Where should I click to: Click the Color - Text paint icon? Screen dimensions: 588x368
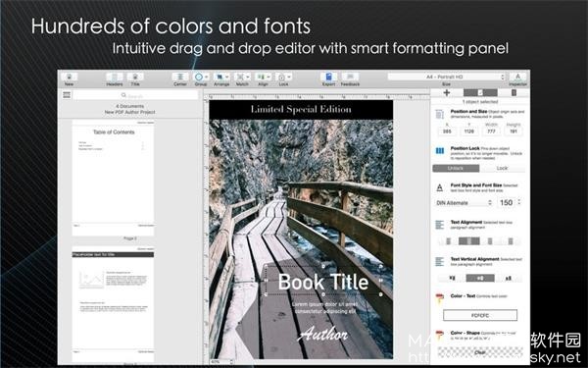point(439,298)
